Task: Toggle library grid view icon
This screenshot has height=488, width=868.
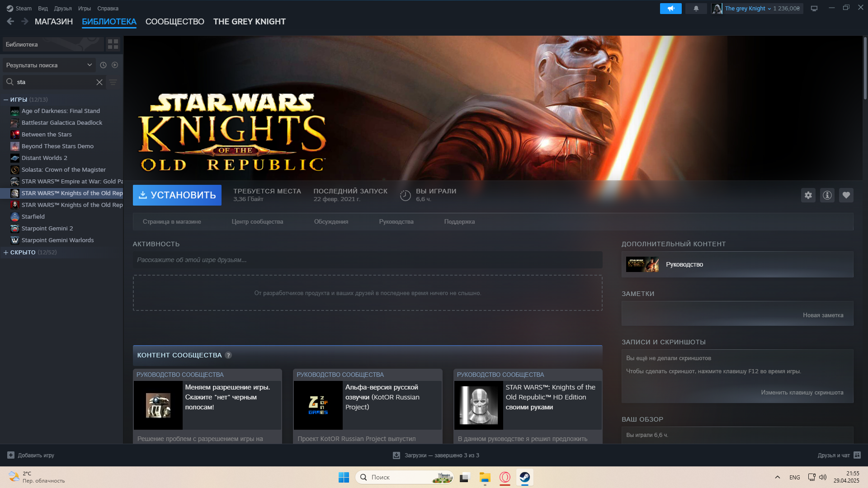Action: pyautogui.click(x=113, y=44)
